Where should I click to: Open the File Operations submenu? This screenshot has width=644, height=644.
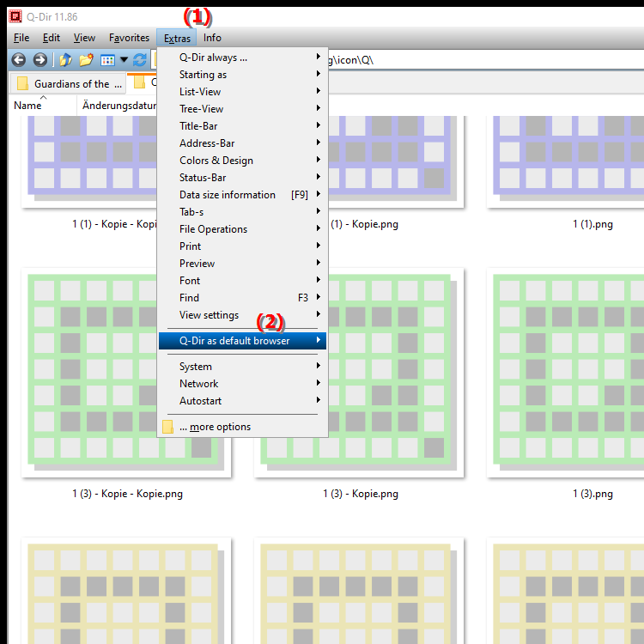coord(242,229)
